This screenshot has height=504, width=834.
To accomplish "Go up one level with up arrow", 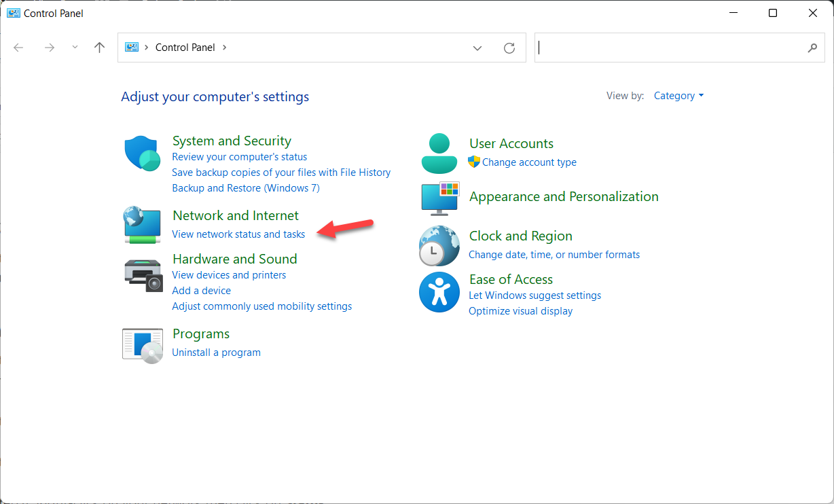I will point(100,48).
